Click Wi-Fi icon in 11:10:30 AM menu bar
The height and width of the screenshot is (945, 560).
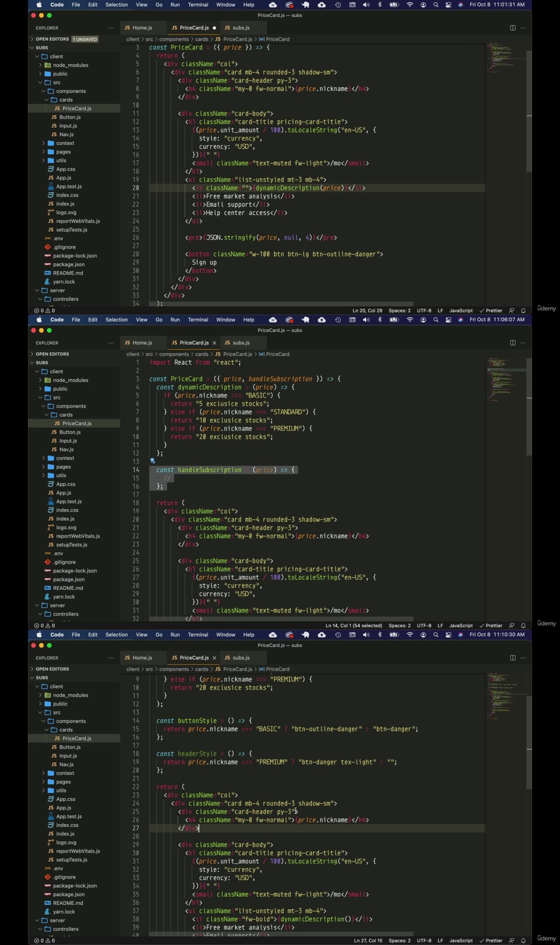point(410,635)
